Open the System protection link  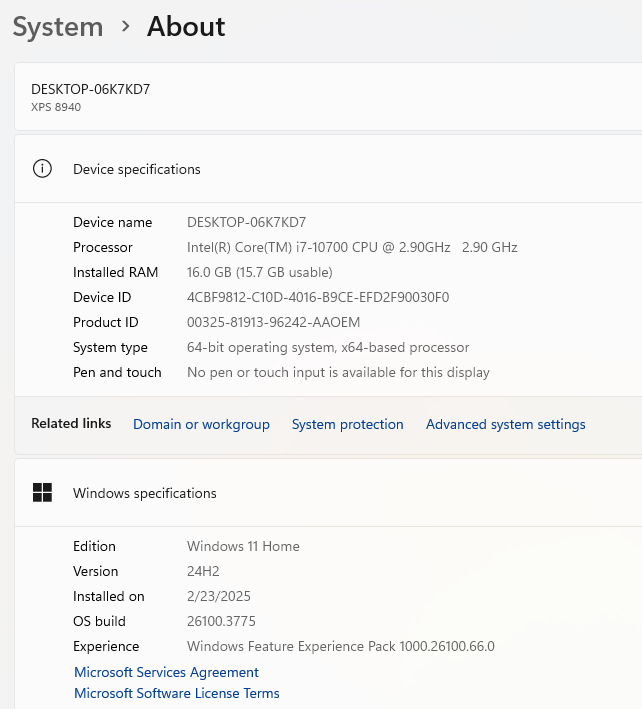point(347,424)
